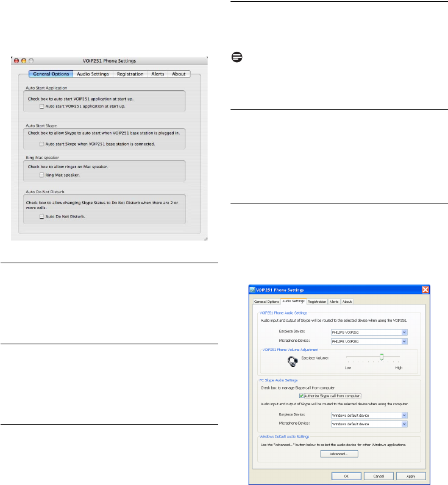Click the Advanced... button
448x485 pixels.
click(339, 454)
